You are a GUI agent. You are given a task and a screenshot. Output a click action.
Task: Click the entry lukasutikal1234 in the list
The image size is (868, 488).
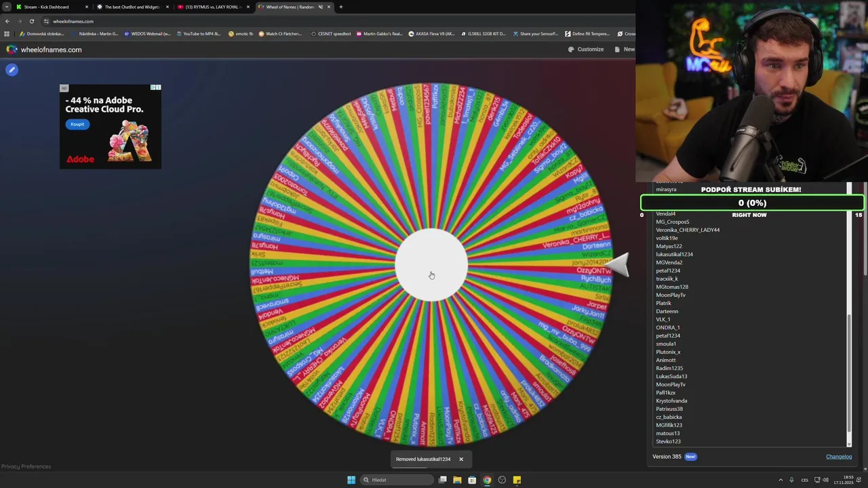pos(674,254)
